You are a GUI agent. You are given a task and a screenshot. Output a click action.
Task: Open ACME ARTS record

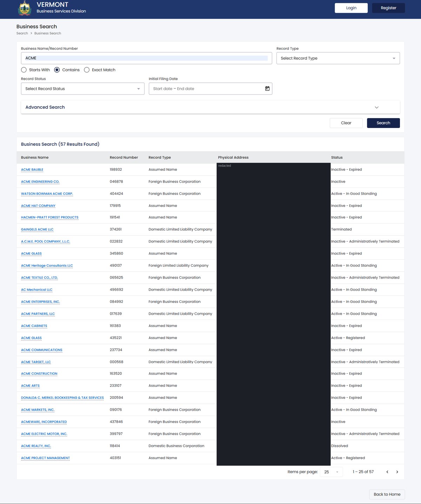pos(31,386)
